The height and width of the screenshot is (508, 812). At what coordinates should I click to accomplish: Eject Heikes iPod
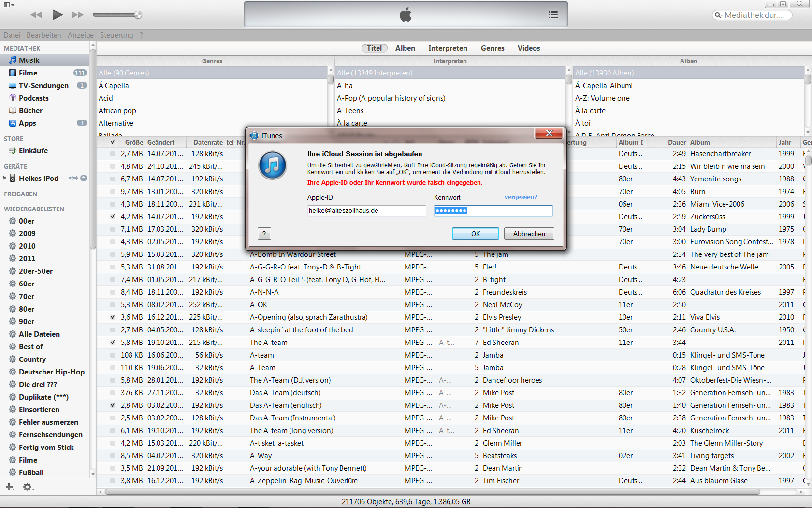pos(84,178)
